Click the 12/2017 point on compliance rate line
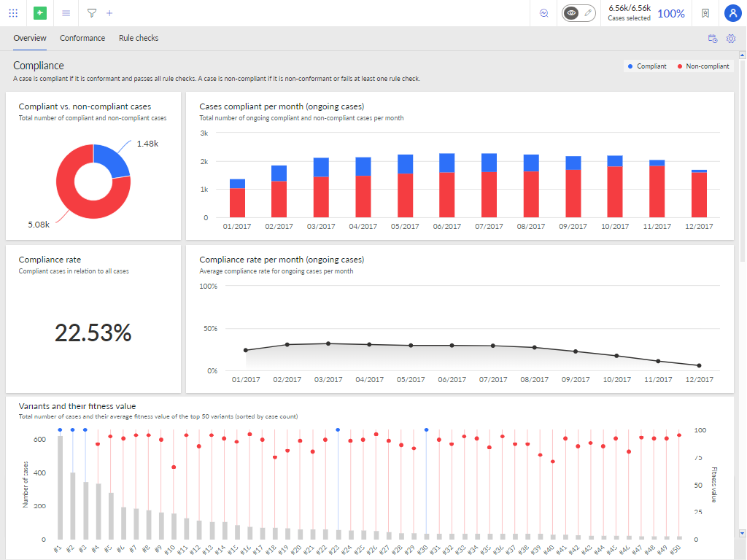 [699, 366]
